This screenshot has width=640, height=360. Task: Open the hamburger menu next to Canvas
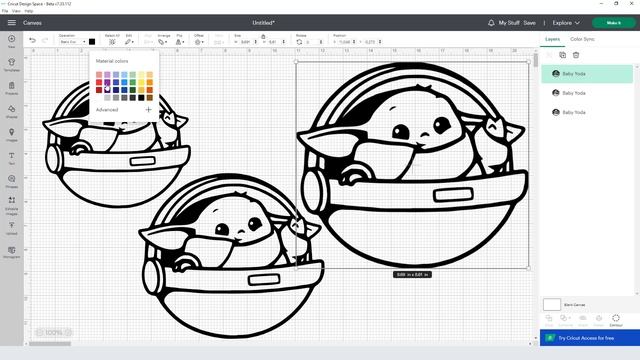click(11, 23)
